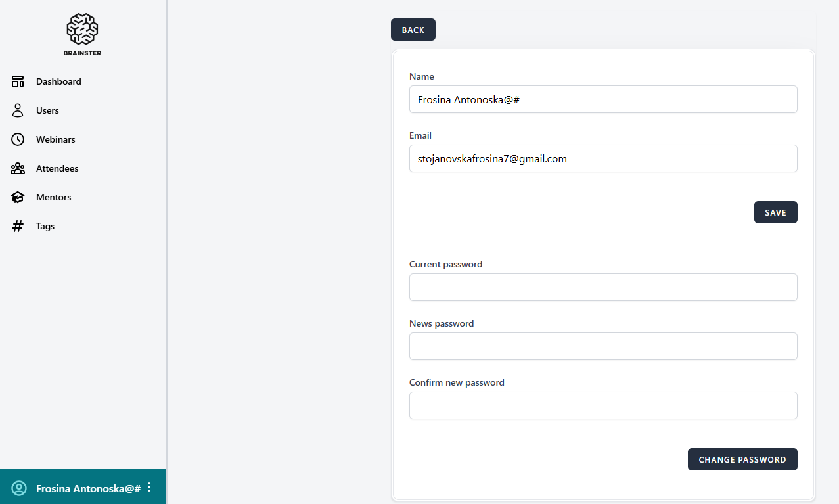
Task: Click the Dashboard layout icon
Action: pos(18,81)
